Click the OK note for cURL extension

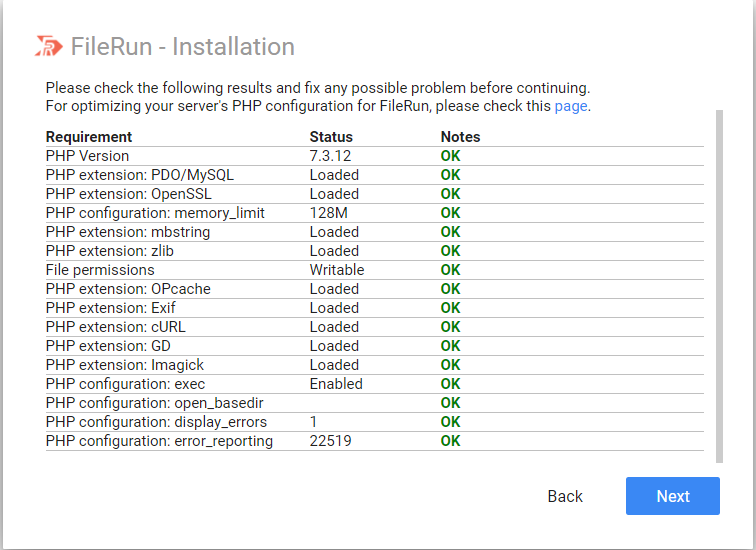tap(450, 327)
